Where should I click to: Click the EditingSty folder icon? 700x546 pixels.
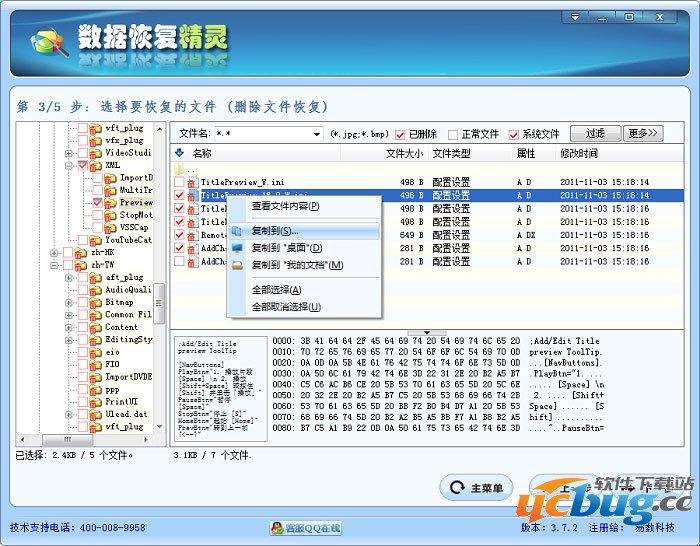coord(96,340)
